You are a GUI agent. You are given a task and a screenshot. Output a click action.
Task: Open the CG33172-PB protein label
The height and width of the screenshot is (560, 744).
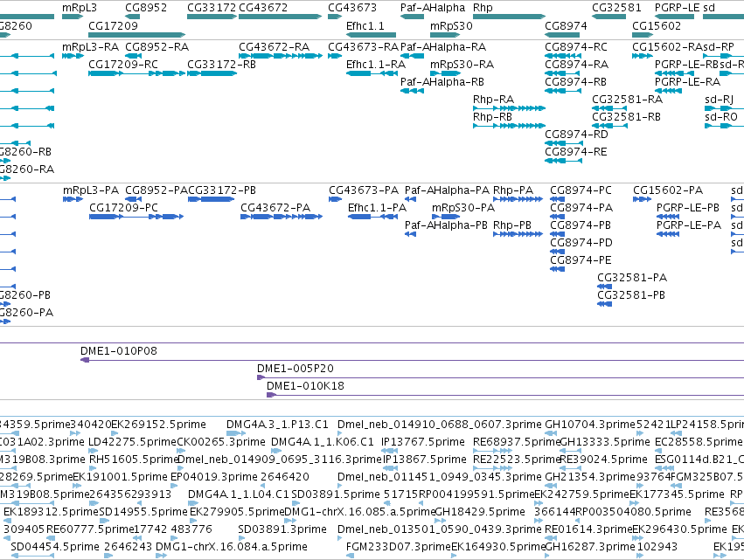(x=222, y=190)
